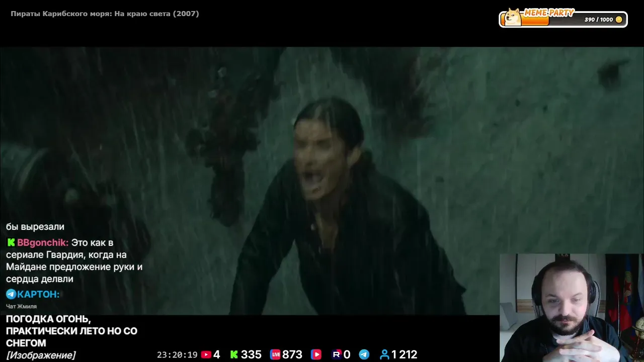Click the Kick icon next to BBgonchik

(11, 243)
